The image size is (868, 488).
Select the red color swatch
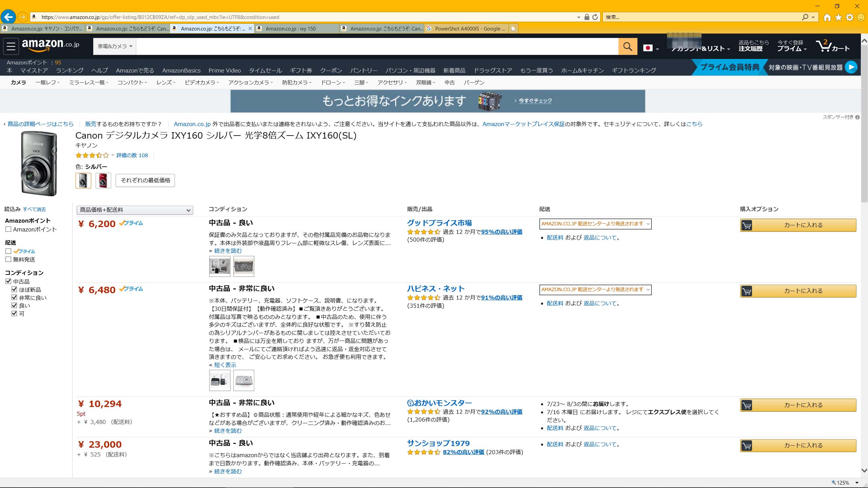tap(103, 181)
